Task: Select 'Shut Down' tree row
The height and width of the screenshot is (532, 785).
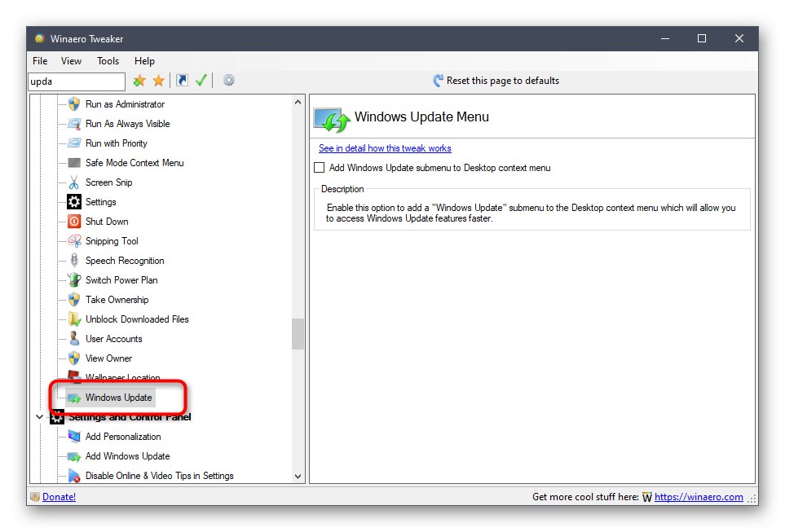Action: click(107, 222)
